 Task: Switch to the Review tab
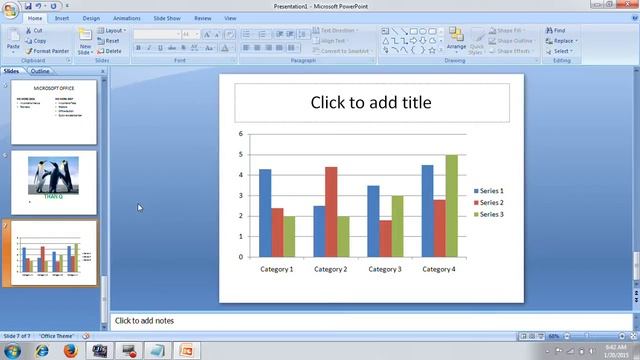tap(203, 18)
